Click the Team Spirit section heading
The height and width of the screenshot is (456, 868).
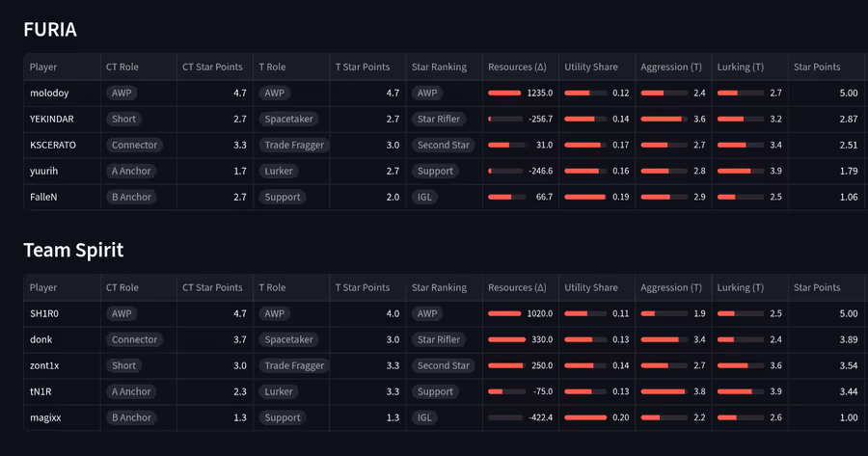tap(73, 250)
